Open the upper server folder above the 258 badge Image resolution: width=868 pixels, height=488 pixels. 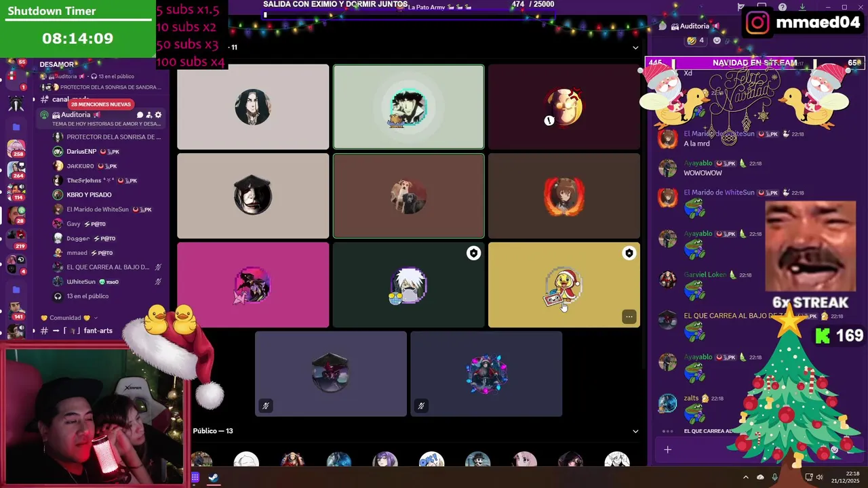16,127
